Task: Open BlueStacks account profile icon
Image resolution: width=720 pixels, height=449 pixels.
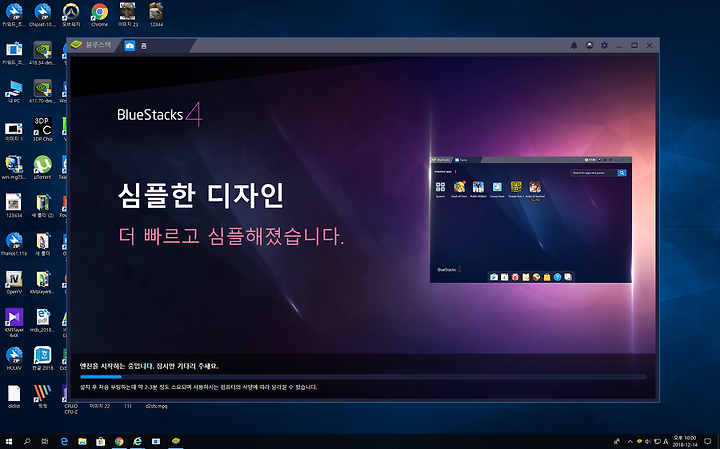Action: 590,45
